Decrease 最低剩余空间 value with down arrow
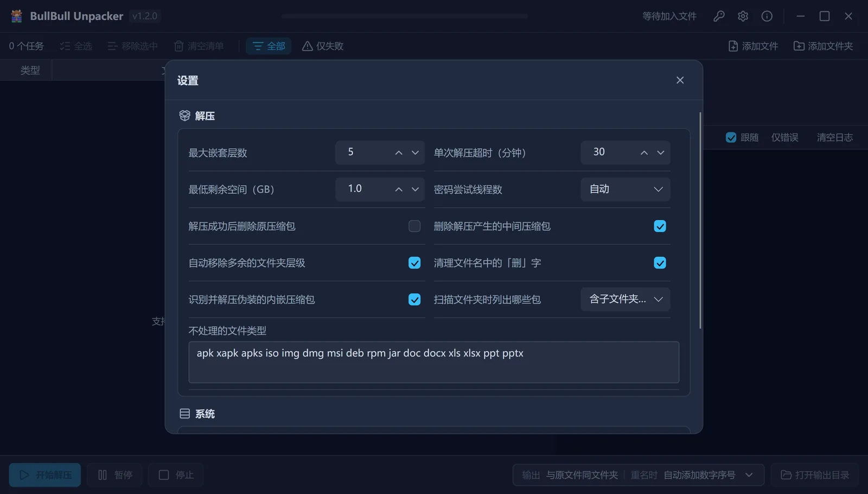 [415, 189]
